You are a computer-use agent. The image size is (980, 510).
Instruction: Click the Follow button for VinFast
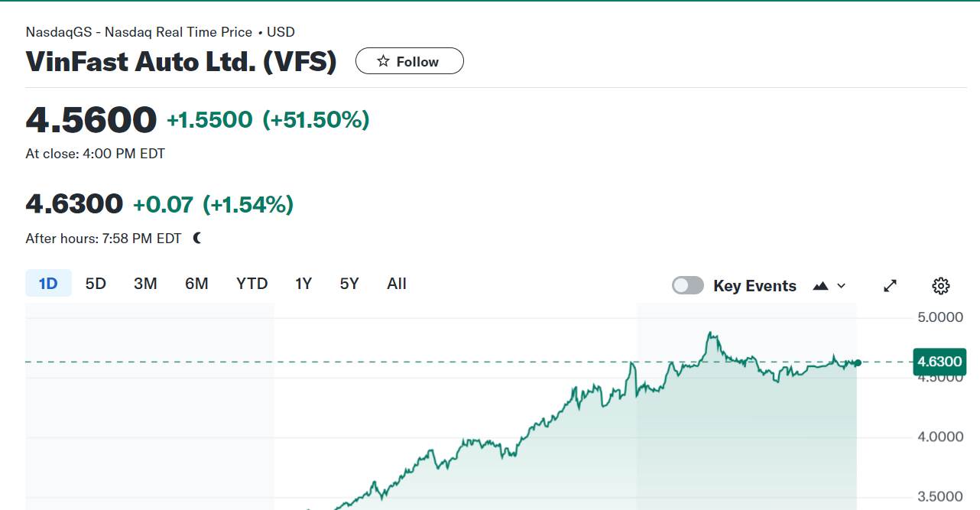(409, 61)
